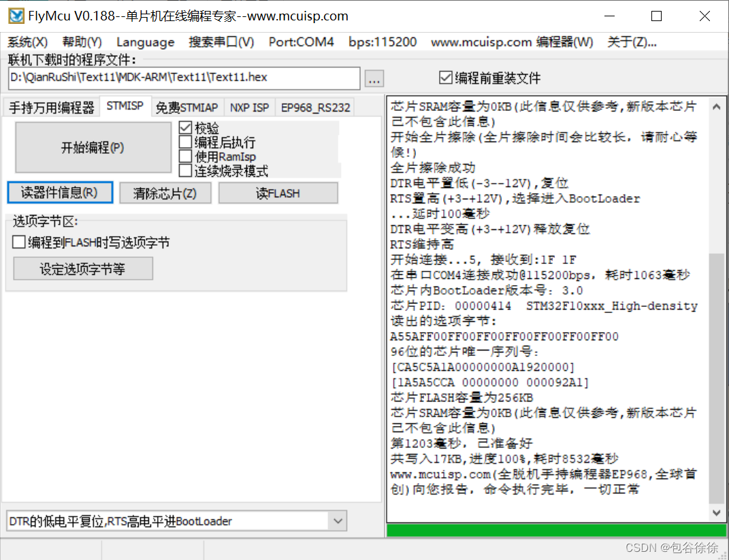Switch to the 手持万用编程器 tab

pos(51,108)
